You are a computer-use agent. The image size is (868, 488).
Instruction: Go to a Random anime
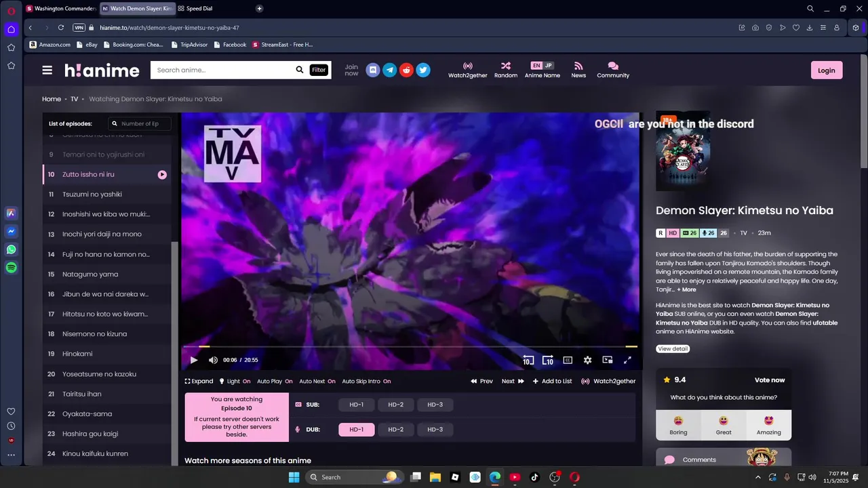pos(506,70)
